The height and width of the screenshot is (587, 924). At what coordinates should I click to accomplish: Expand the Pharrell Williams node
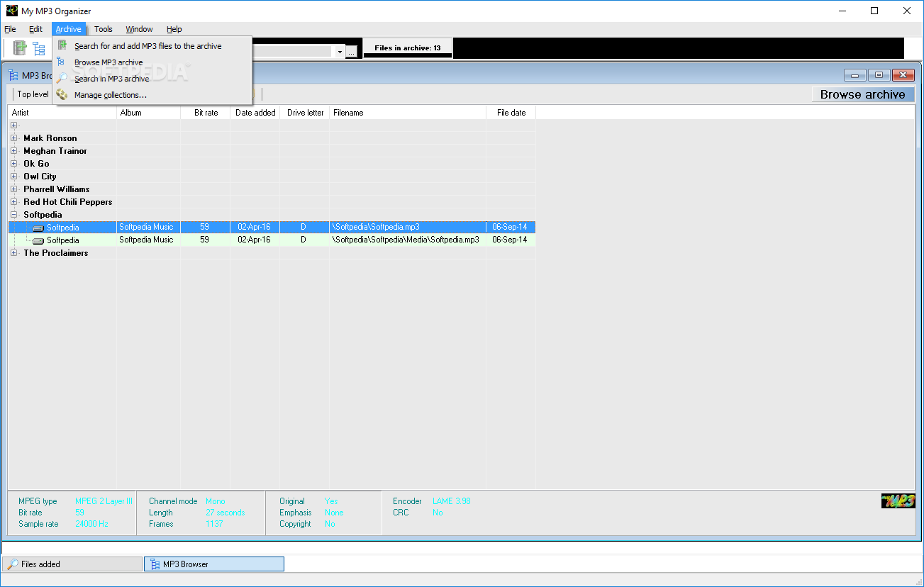coord(14,189)
